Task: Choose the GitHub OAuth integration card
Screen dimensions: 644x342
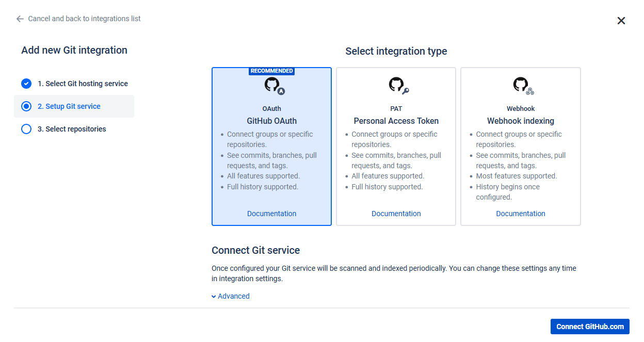Action: 271,146
